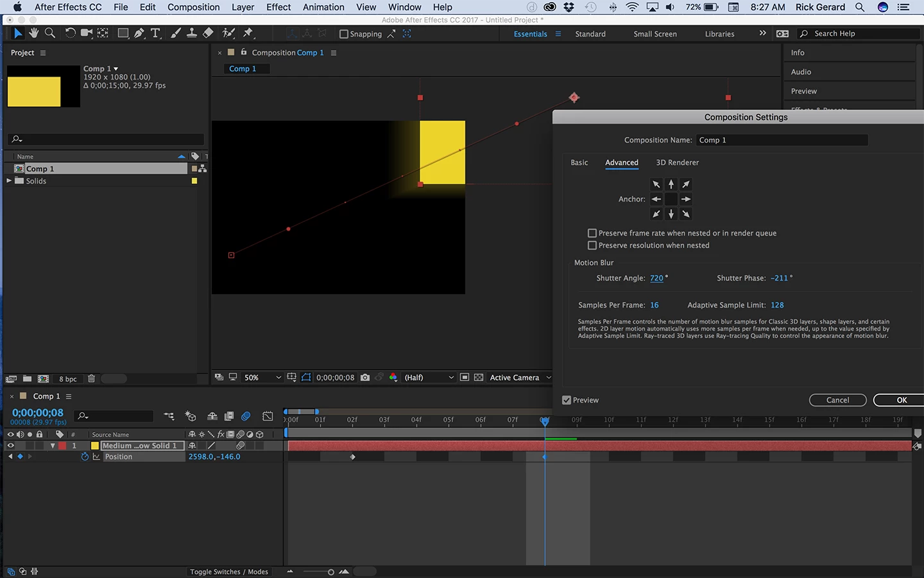Select the Zoom magnifier tool
Image resolution: width=924 pixels, height=578 pixels.
tap(49, 33)
